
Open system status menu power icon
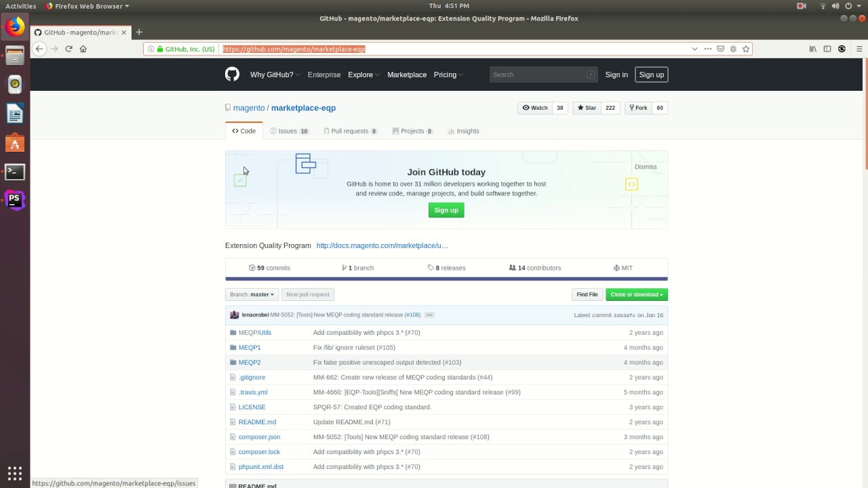pyautogui.click(x=848, y=6)
